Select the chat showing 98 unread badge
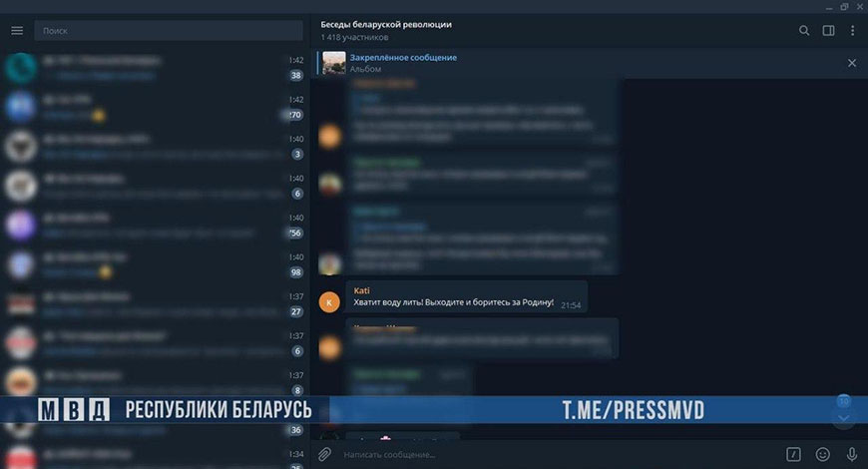This screenshot has height=469, width=868. point(150,264)
